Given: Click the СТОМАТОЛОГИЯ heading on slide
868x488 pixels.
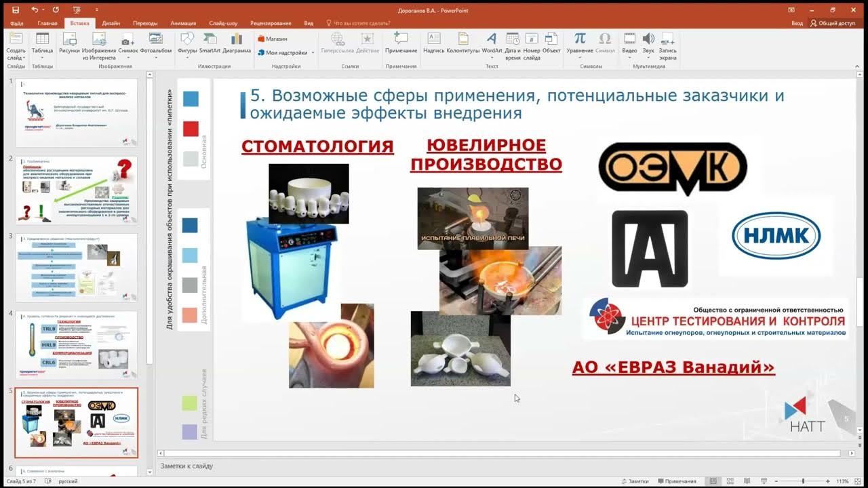Looking at the screenshot, I should [317, 146].
